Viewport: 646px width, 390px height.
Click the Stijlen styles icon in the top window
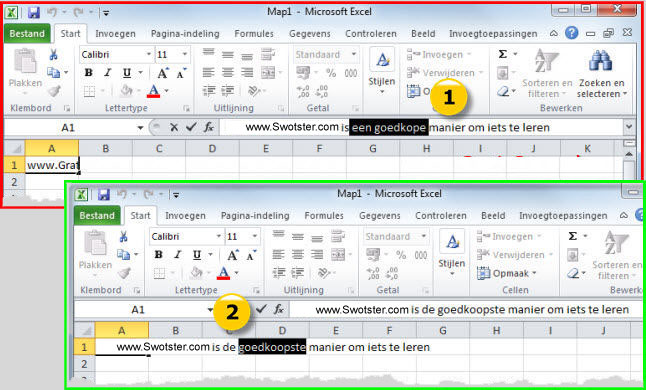(382, 60)
